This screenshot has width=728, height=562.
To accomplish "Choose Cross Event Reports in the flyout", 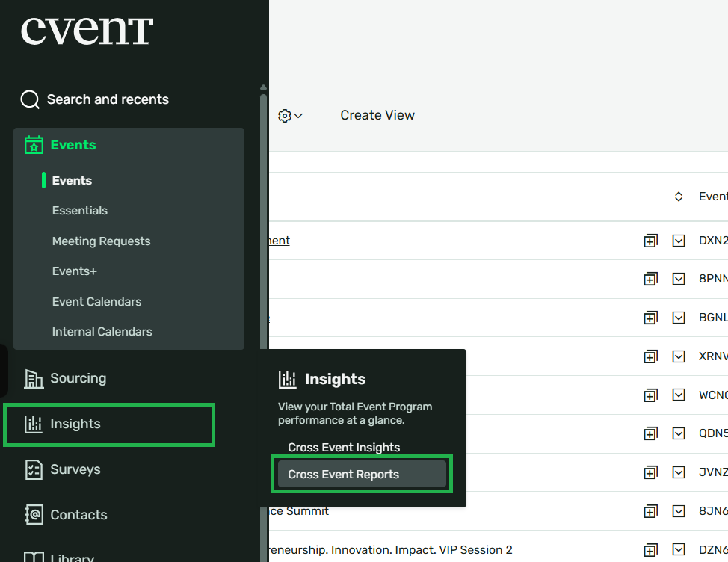I will pyautogui.click(x=362, y=475).
